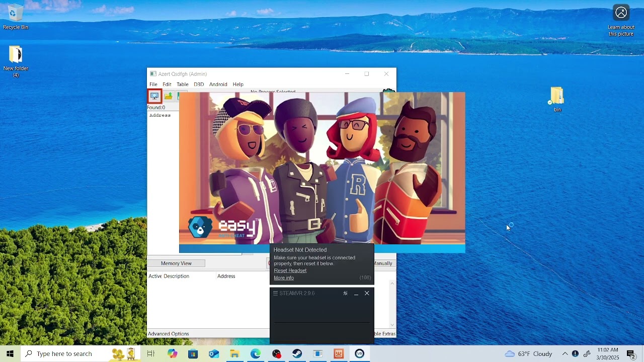Image resolution: width=644 pixels, height=362 pixels.
Task: Click the taskbar clock showing 11:02 AM
Action: click(608, 353)
